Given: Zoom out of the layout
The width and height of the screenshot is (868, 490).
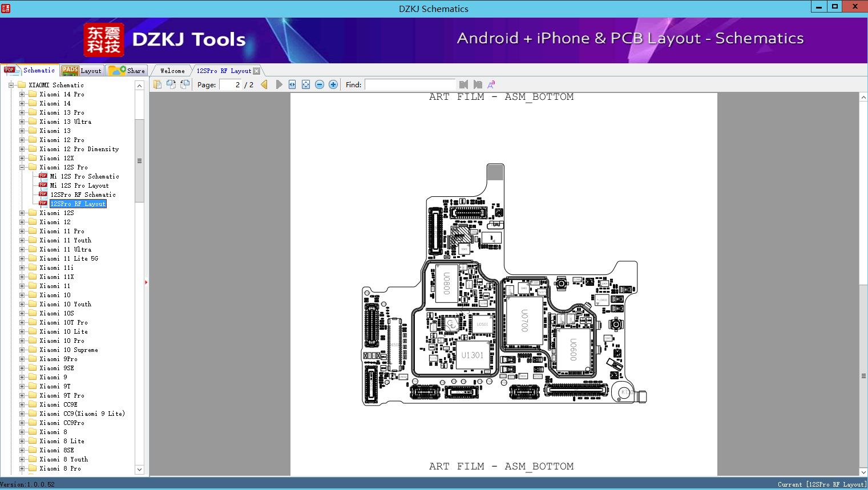Looking at the screenshot, I should tap(320, 84).
